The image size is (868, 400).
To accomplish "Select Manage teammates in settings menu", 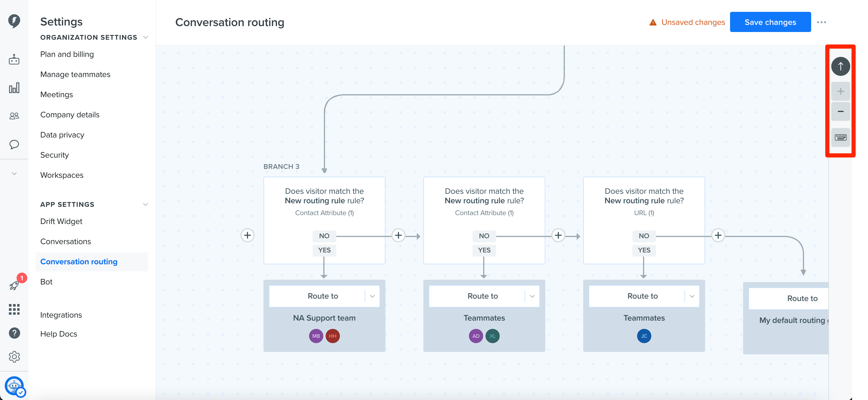I will point(75,75).
